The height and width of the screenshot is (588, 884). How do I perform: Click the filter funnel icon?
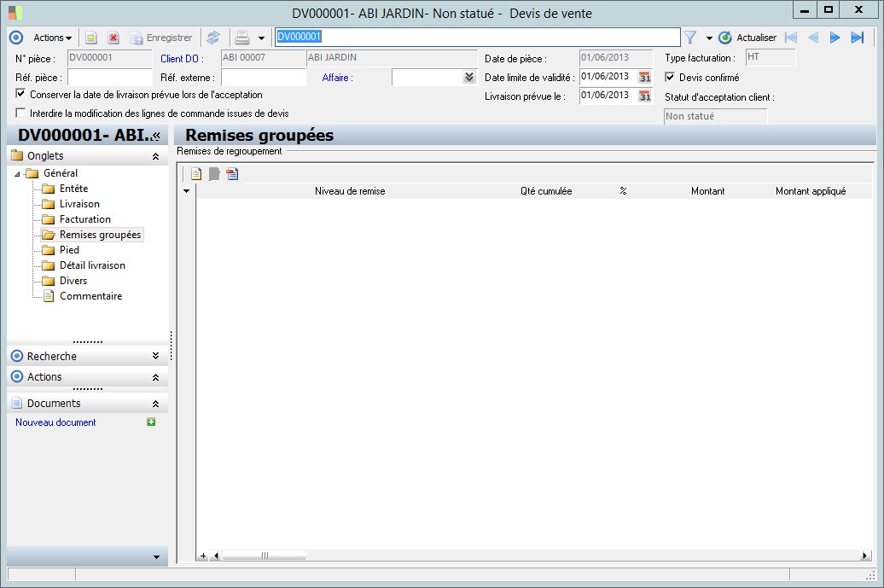tap(690, 38)
